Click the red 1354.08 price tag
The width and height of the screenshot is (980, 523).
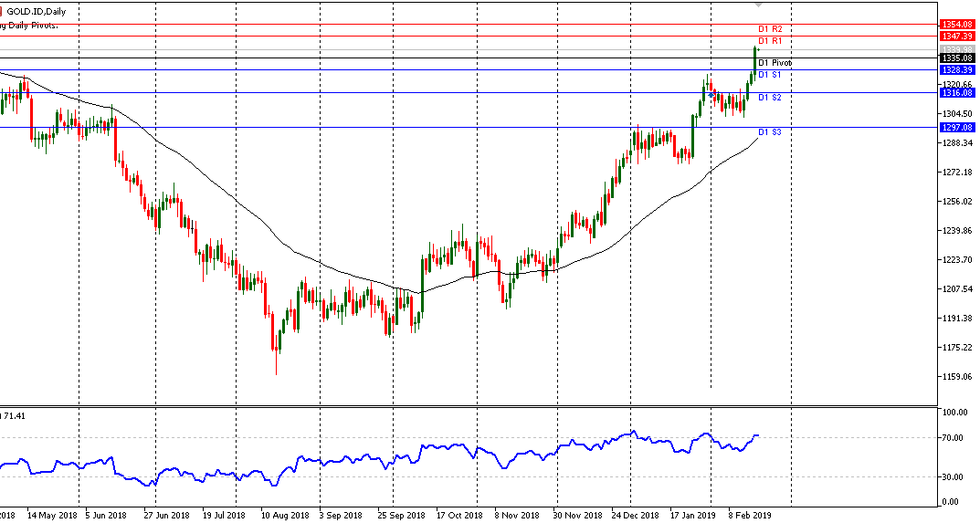coord(957,25)
